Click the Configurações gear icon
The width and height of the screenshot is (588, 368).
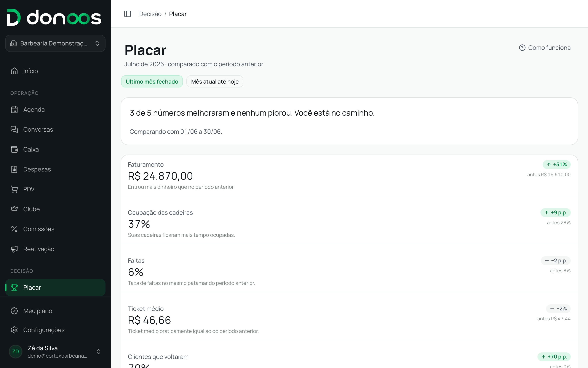(x=14, y=330)
